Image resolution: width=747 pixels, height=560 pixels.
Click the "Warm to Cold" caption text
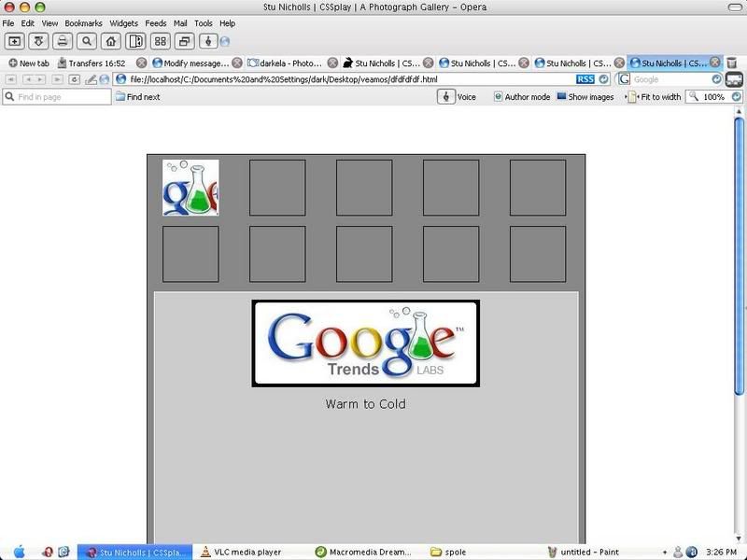[x=366, y=404]
